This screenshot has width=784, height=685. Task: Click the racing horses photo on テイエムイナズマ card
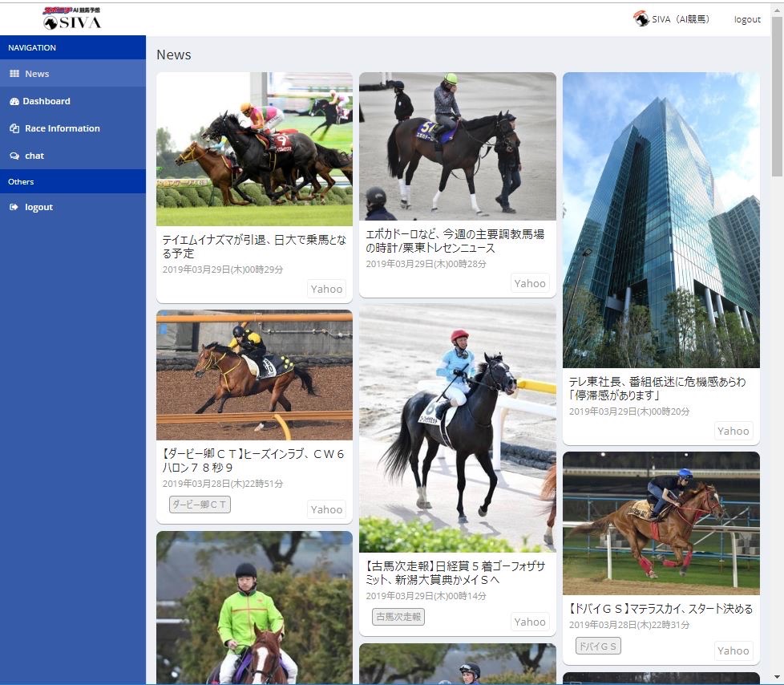click(254, 149)
